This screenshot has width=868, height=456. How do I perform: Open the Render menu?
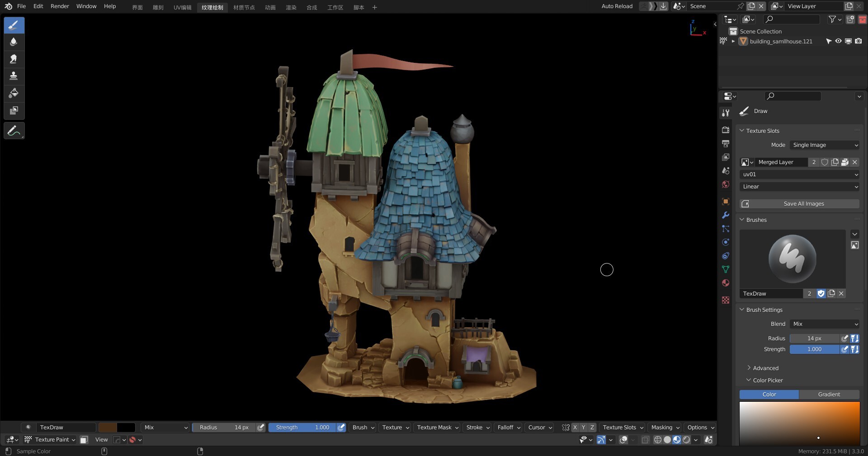point(59,6)
